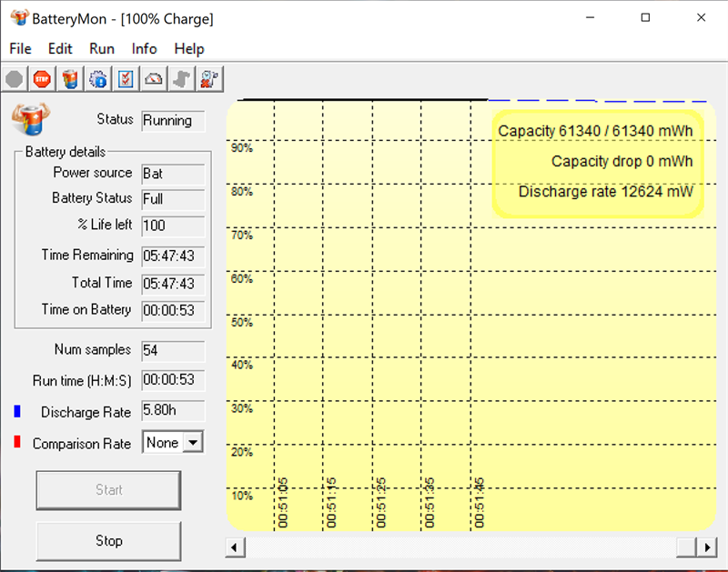The width and height of the screenshot is (728, 572).
Task: Click the graph scrollbar left arrow
Action: (x=235, y=547)
